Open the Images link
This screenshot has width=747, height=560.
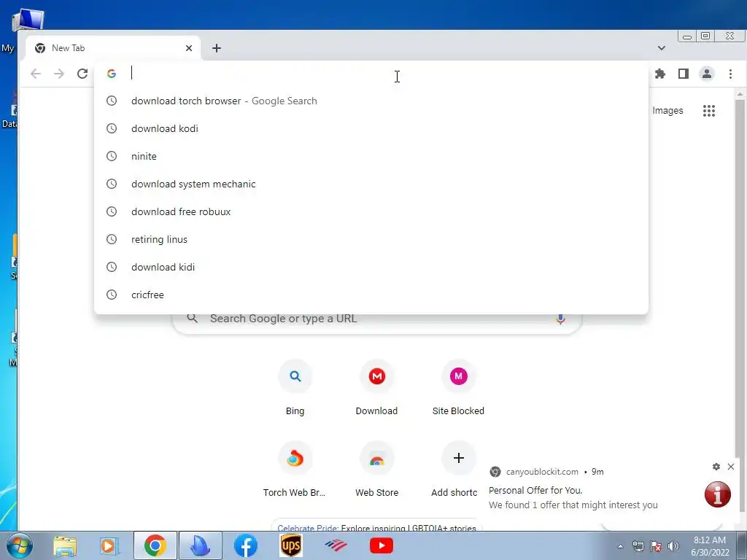coord(667,111)
